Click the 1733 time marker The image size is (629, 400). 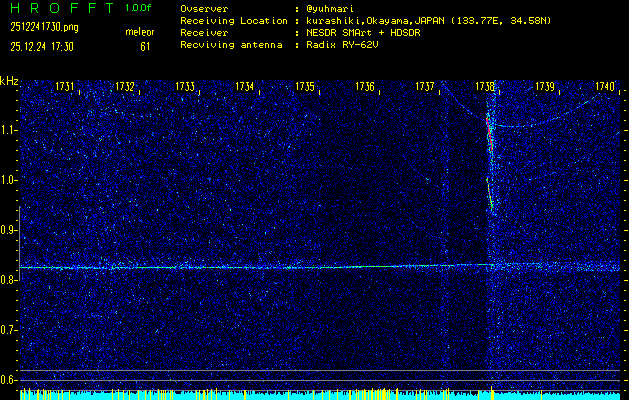185,86
